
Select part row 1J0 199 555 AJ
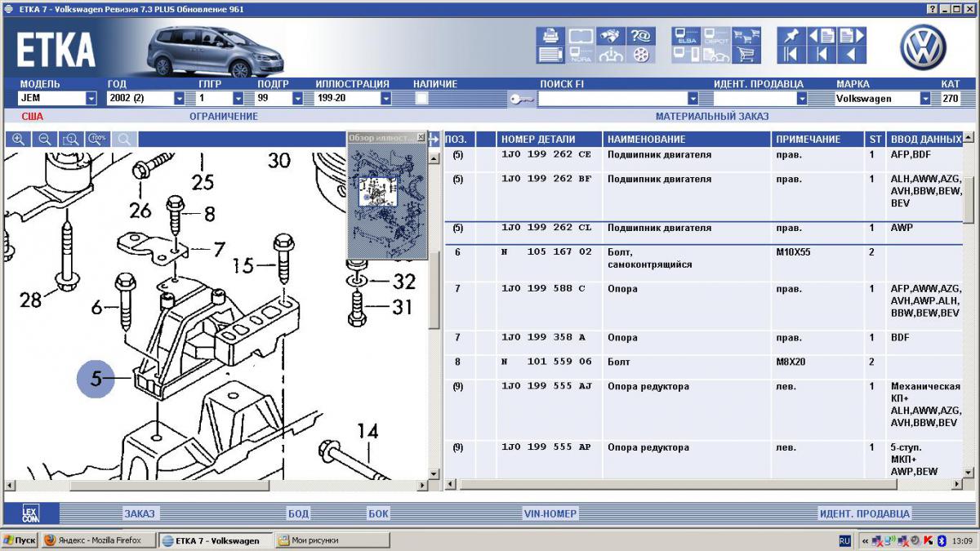tap(703, 409)
